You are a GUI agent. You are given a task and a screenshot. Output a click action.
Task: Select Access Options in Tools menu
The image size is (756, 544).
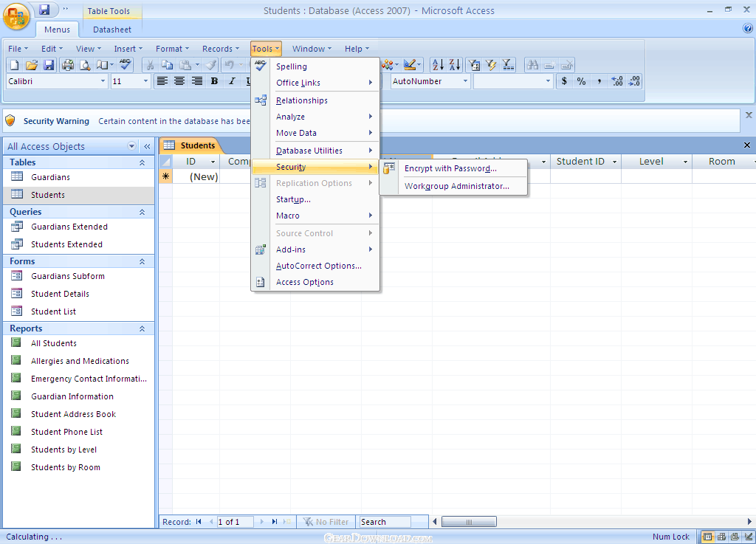pos(315,282)
